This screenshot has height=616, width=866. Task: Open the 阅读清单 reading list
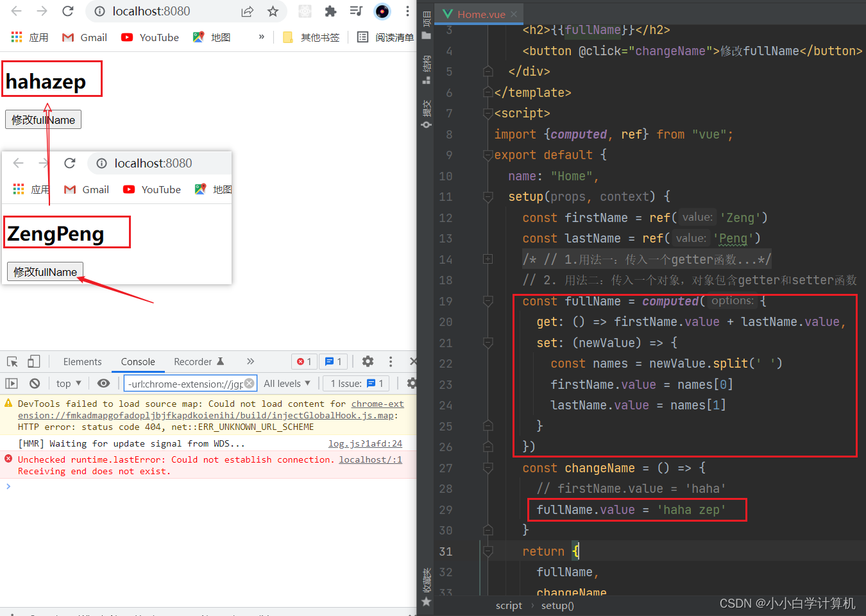tap(386, 37)
